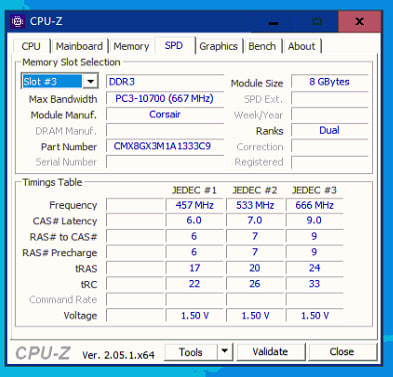
Task: Go to the Graphics tab
Action: tap(218, 46)
